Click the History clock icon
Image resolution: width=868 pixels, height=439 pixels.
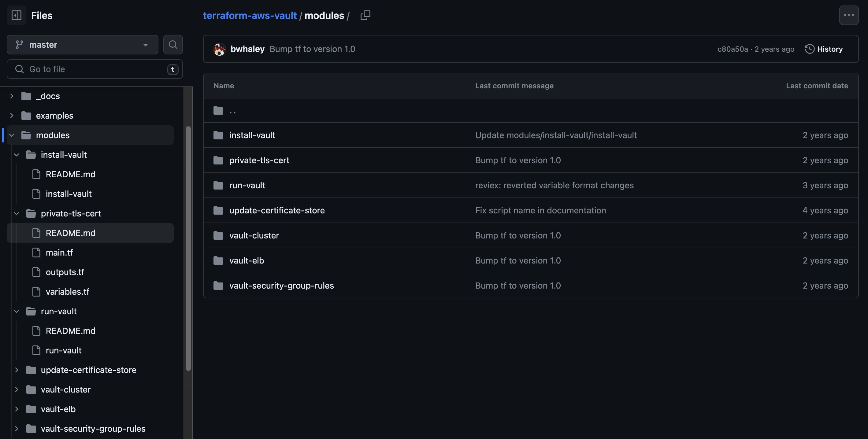tap(809, 49)
